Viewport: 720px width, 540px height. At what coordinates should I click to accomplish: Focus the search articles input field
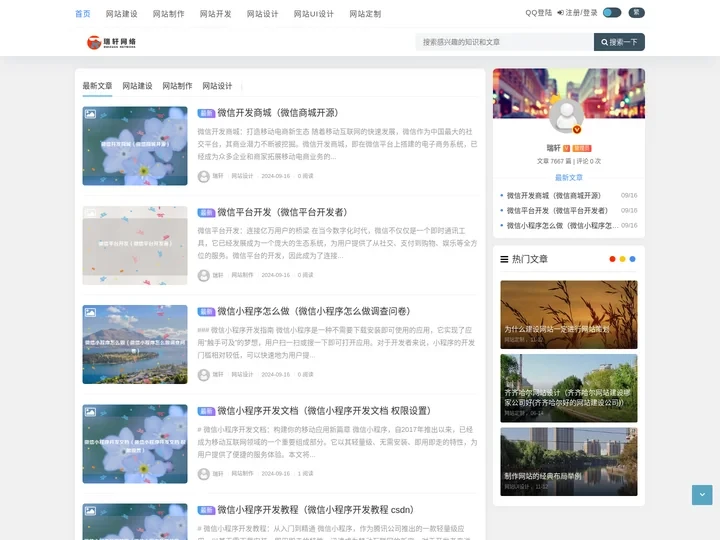coord(504,42)
